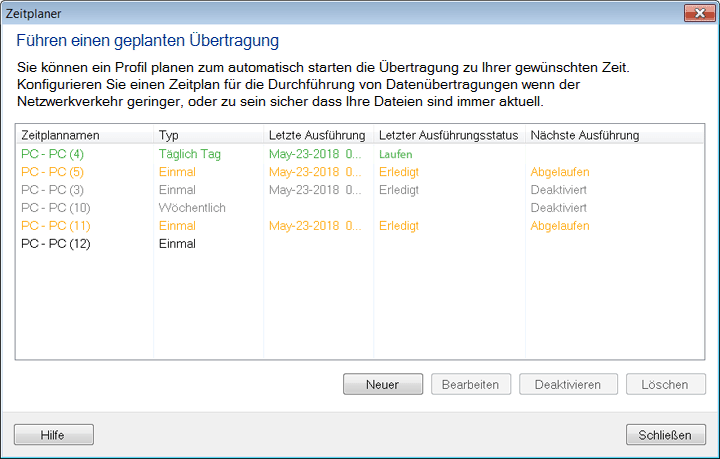Click the Schließen button

[x=665, y=435]
